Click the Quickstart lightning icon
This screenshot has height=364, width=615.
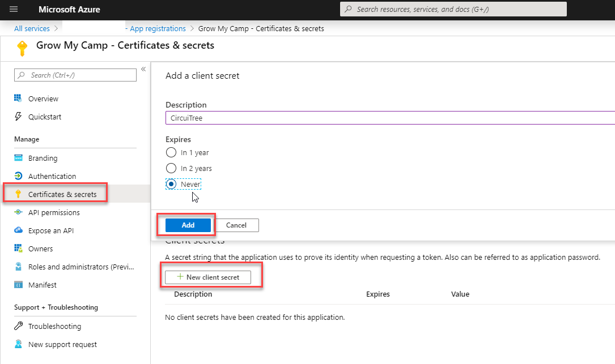pos(18,117)
